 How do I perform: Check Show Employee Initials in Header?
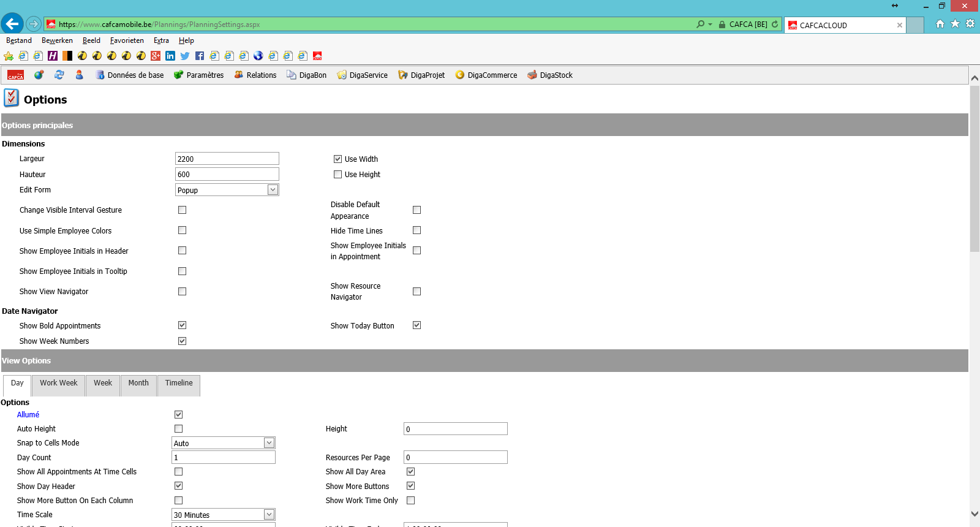(182, 250)
